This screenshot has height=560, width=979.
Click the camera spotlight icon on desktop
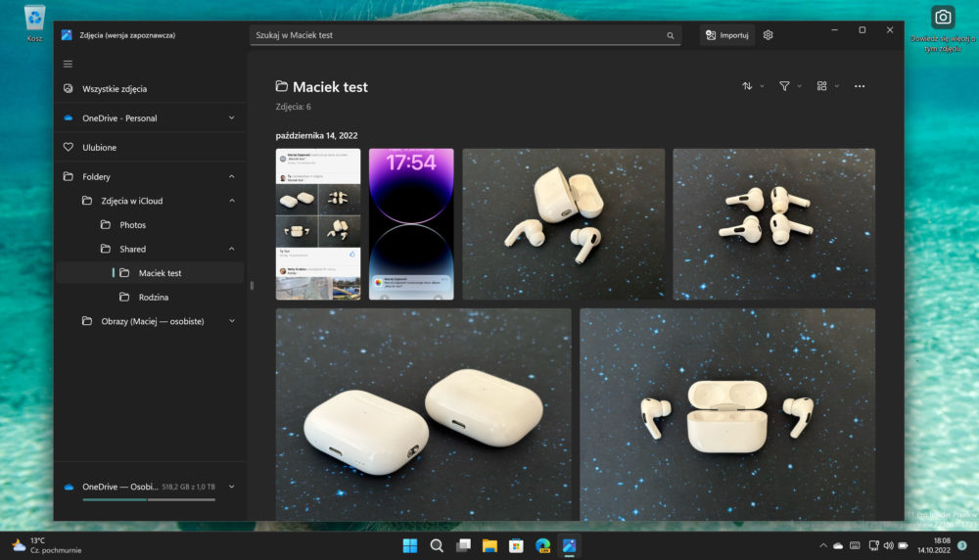pos(942,17)
